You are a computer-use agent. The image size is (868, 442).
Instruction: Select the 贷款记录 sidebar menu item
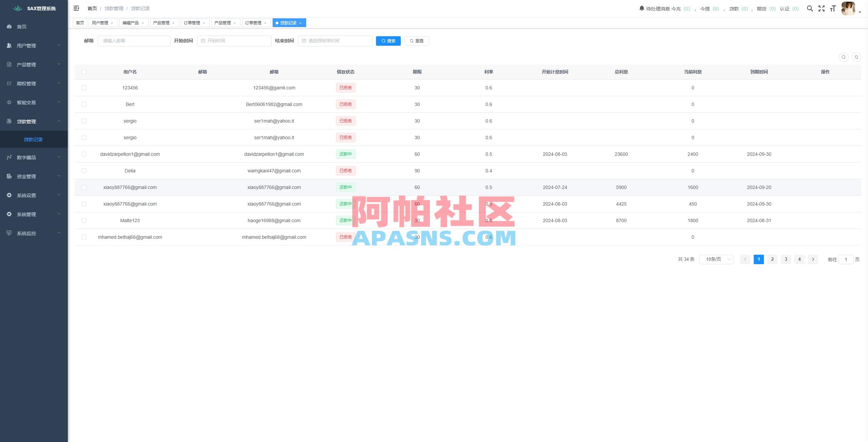34,139
